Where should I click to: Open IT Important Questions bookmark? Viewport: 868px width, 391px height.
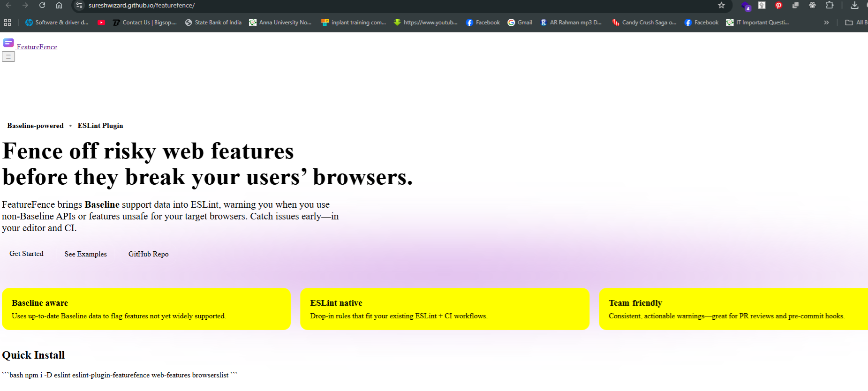pos(757,23)
